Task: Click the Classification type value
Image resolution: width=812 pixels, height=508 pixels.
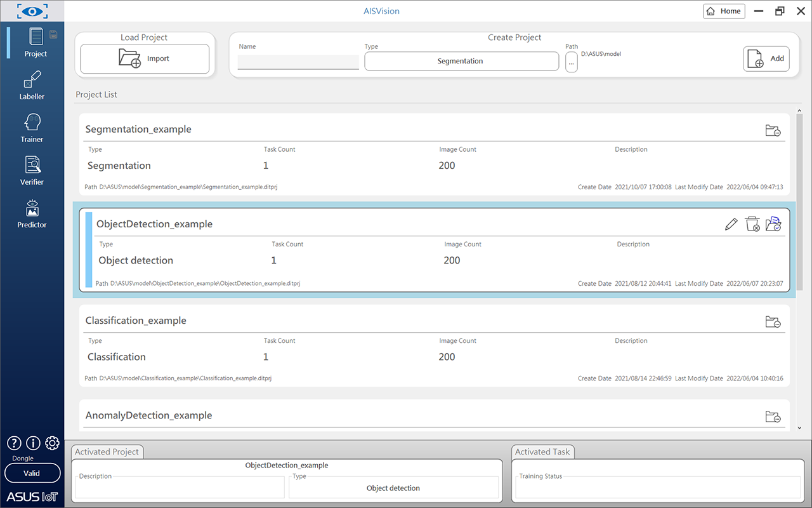Action: point(117,357)
